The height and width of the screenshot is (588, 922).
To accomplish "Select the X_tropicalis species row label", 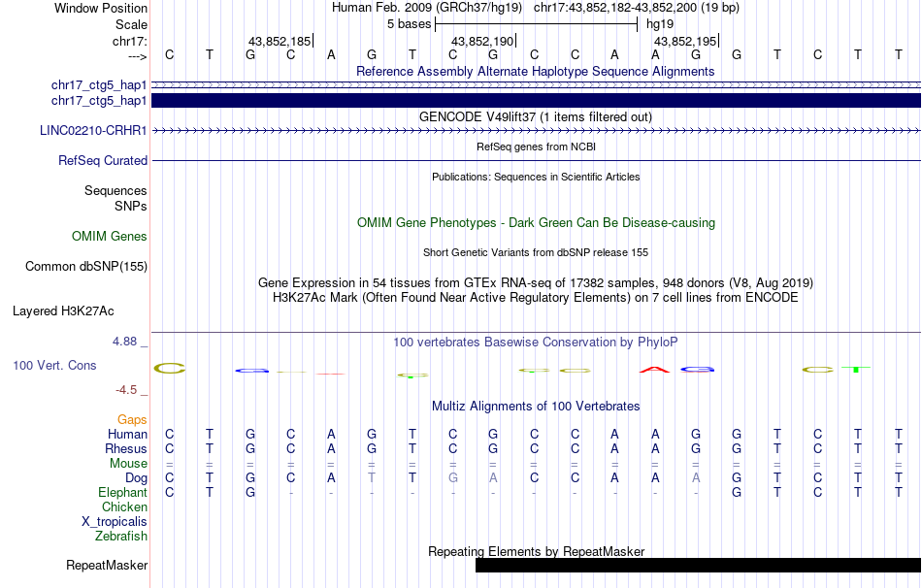I will [115, 522].
